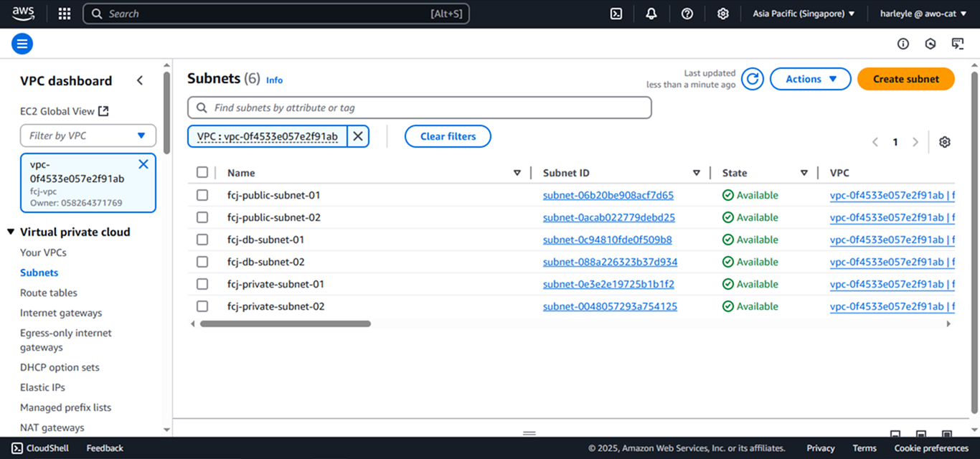Click the Create subnet button

[x=906, y=79]
